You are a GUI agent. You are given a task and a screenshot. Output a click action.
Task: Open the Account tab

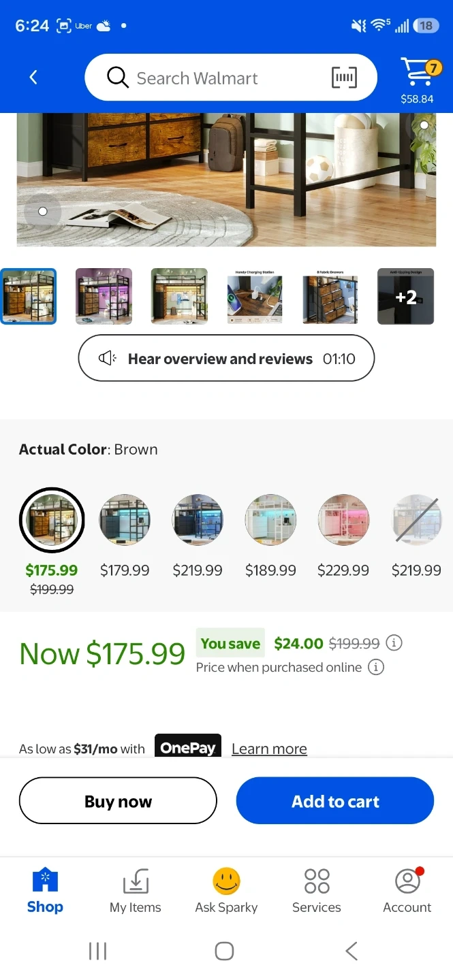pyautogui.click(x=407, y=890)
